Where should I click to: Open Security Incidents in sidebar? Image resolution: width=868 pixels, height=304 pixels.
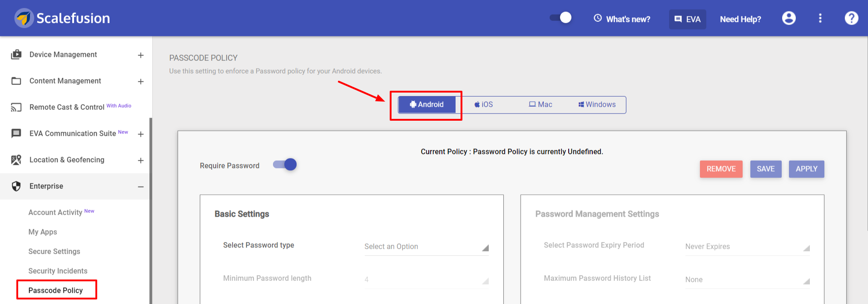click(58, 271)
